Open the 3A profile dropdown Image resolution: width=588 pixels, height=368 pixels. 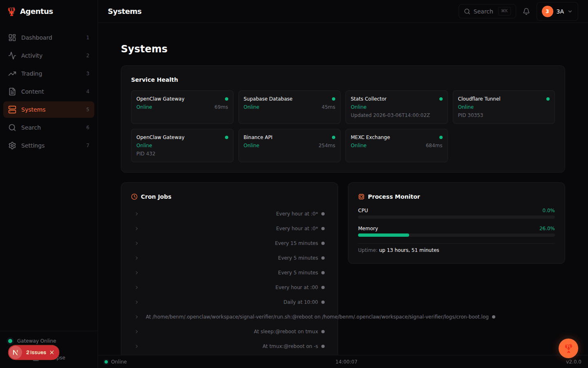point(557,11)
